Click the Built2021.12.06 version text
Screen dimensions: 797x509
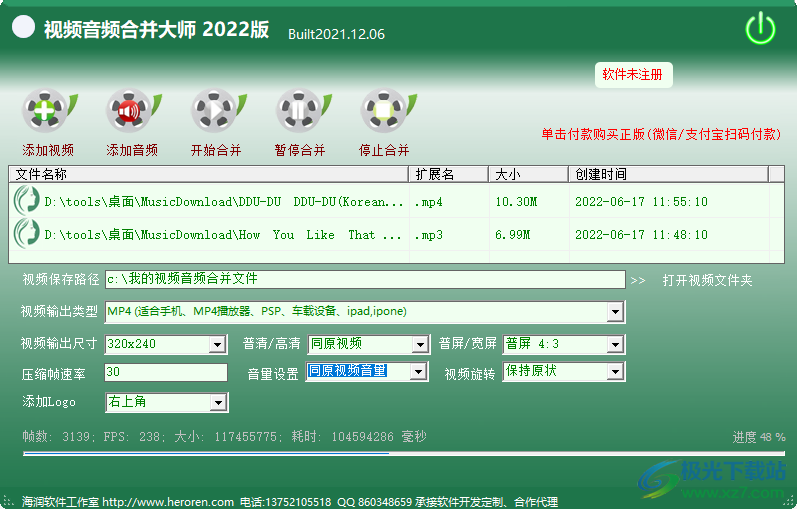[x=336, y=35]
